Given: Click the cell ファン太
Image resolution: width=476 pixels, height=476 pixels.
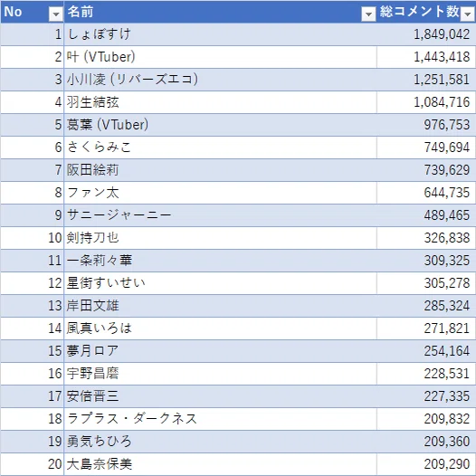Looking at the screenshot, I should pos(221,193).
